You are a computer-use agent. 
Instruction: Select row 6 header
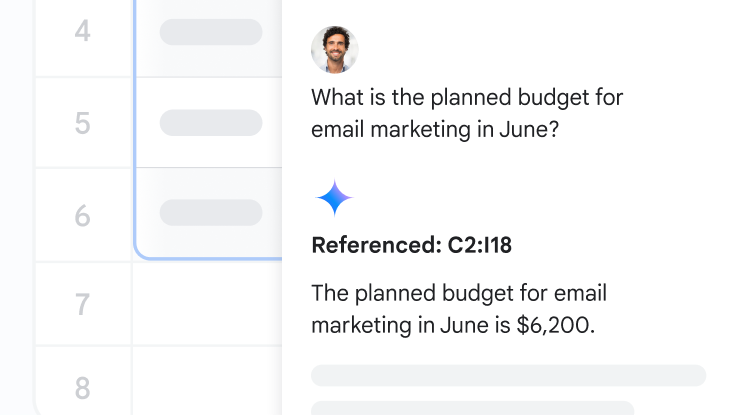pyautogui.click(x=83, y=215)
